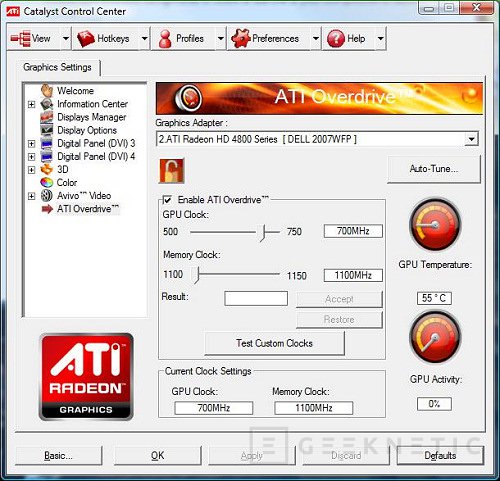The width and height of the screenshot is (500, 481).
Task: Open the Hotkeys dropdown arrow
Action: tap(144, 39)
